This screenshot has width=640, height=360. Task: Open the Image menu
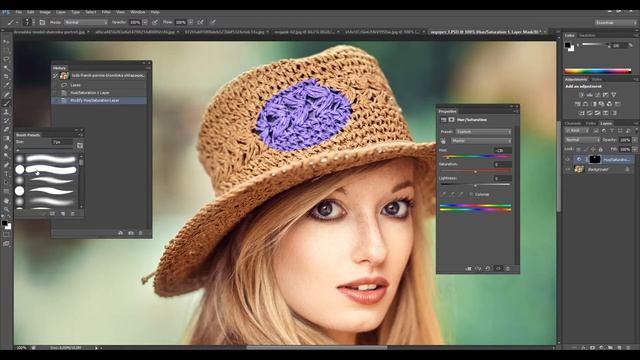pyautogui.click(x=45, y=12)
